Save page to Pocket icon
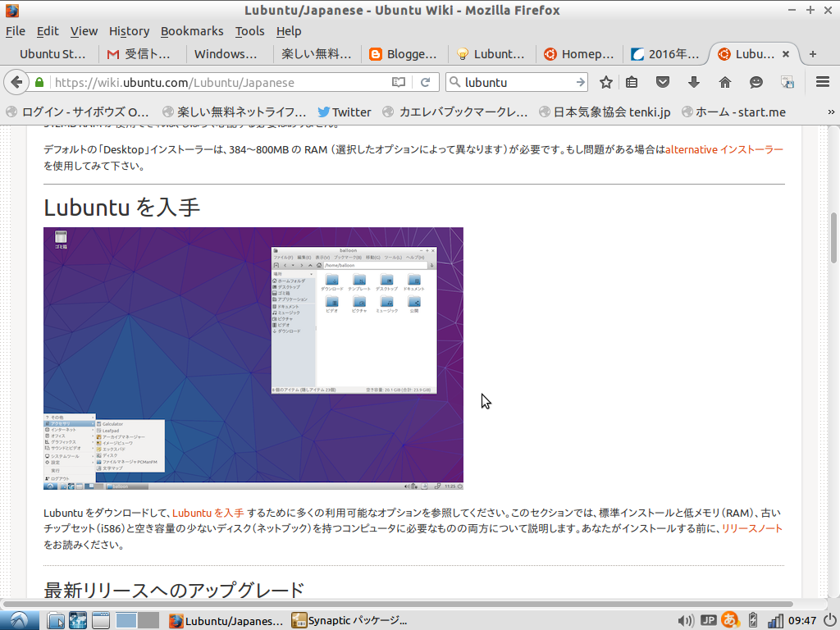840x630 pixels. 663,82
